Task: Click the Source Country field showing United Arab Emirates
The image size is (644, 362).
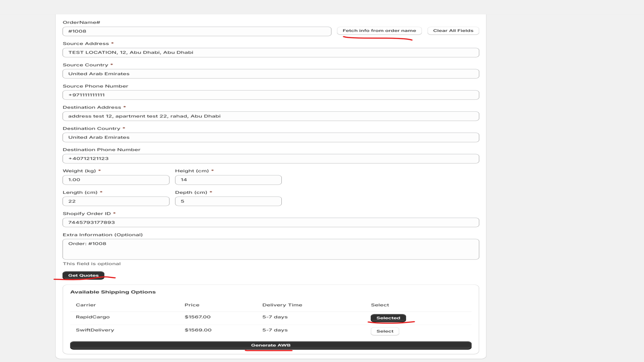Action: pos(270,74)
